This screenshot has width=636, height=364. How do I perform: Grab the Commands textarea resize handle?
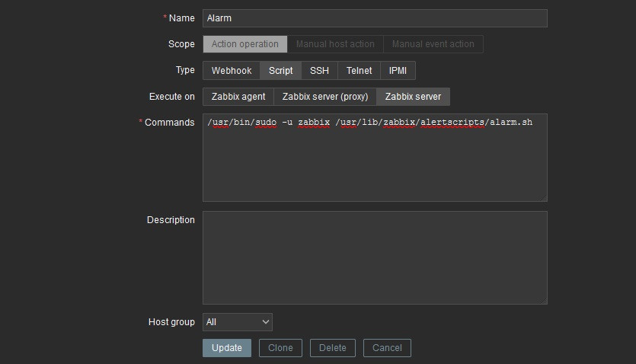coord(544,198)
